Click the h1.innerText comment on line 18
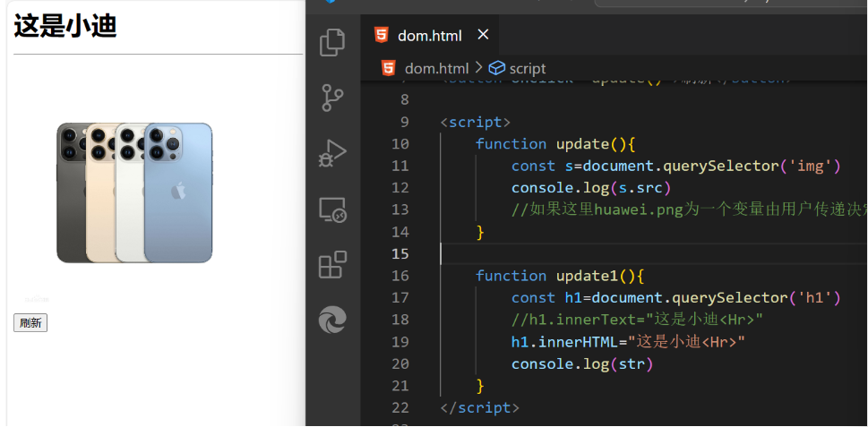Screen dimensions: 868x427 [x=637, y=320]
